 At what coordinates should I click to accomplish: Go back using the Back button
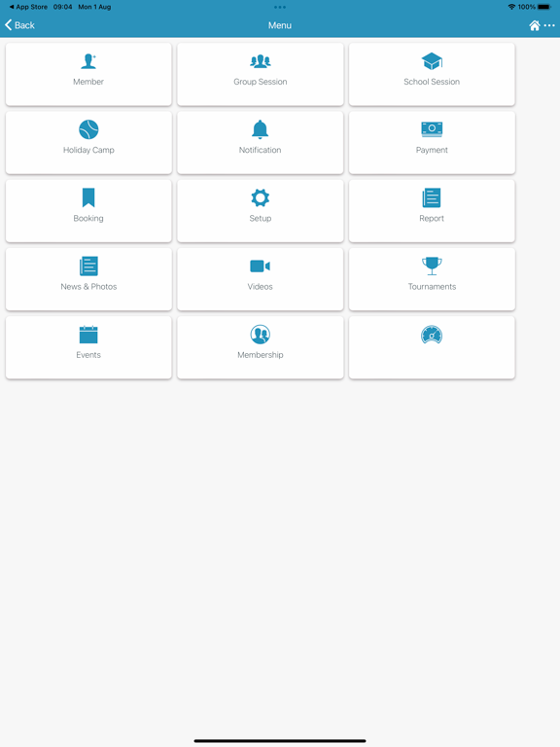coord(19,25)
